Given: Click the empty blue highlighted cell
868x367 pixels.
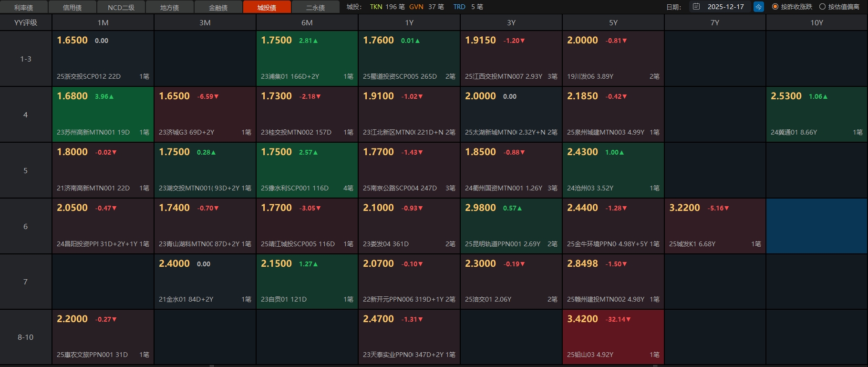Looking at the screenshot, I should pyautogui.click(x=816, y=226).
